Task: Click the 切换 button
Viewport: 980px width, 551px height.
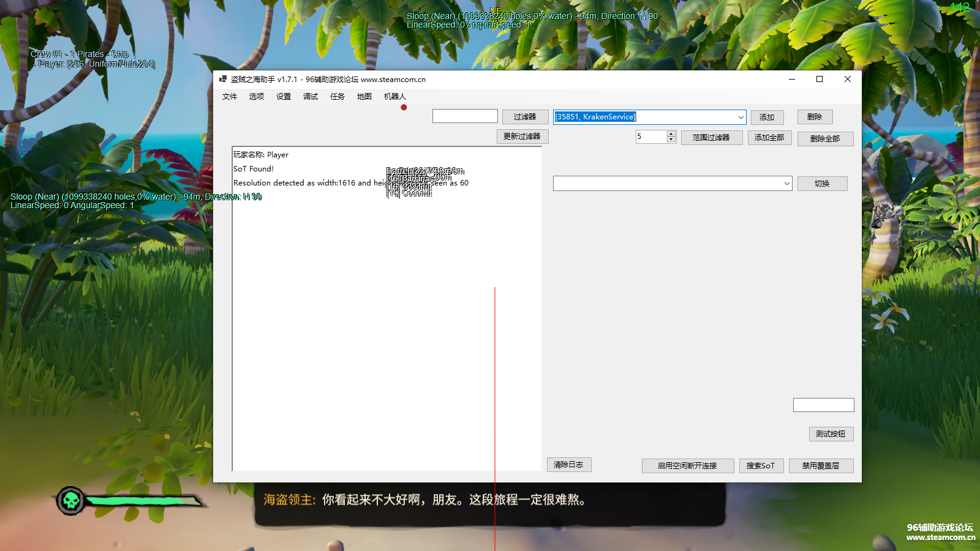Action: click(x=823, y=184)
